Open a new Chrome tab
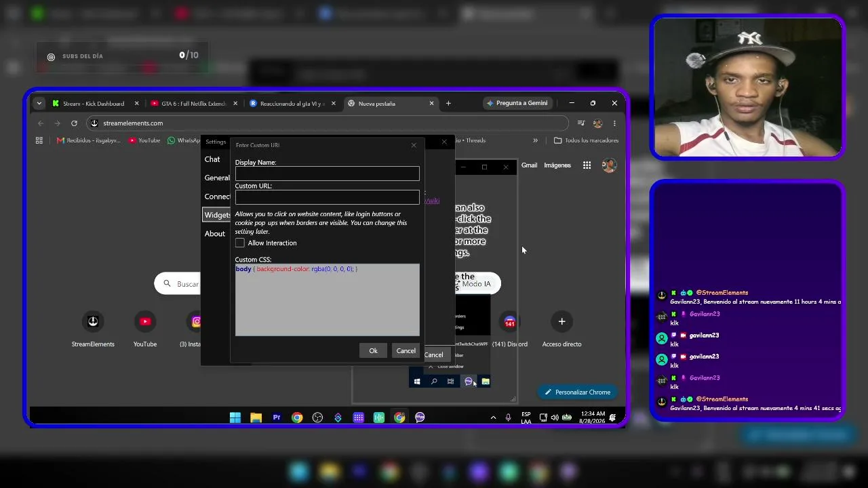868x488 pixels. click(x=448, y=104)
